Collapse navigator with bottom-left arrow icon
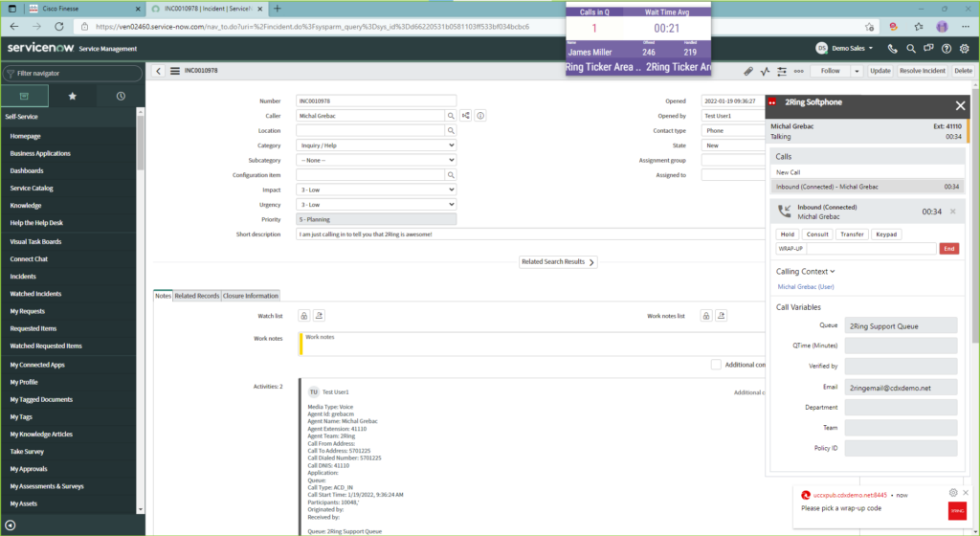This screenshot has height=536, width=980. click(10, 525)
